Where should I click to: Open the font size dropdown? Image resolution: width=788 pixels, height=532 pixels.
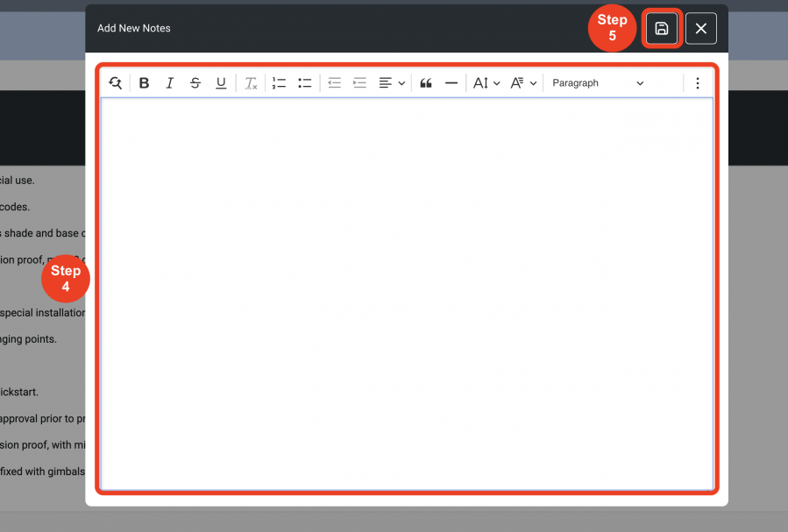click(486, 83)
